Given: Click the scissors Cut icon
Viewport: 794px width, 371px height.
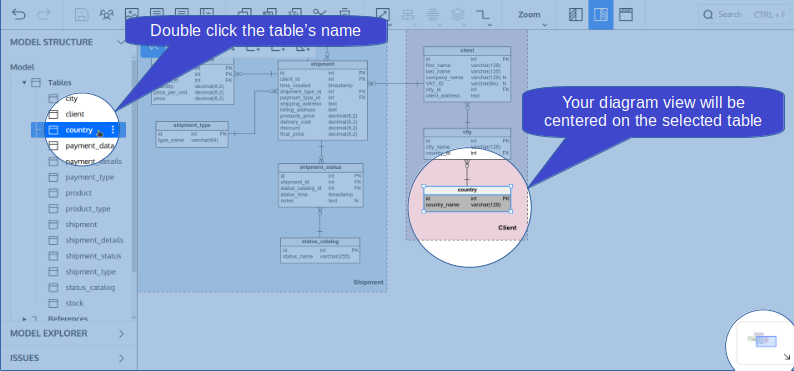Looking at the screenshot, I should click(320, 14).
